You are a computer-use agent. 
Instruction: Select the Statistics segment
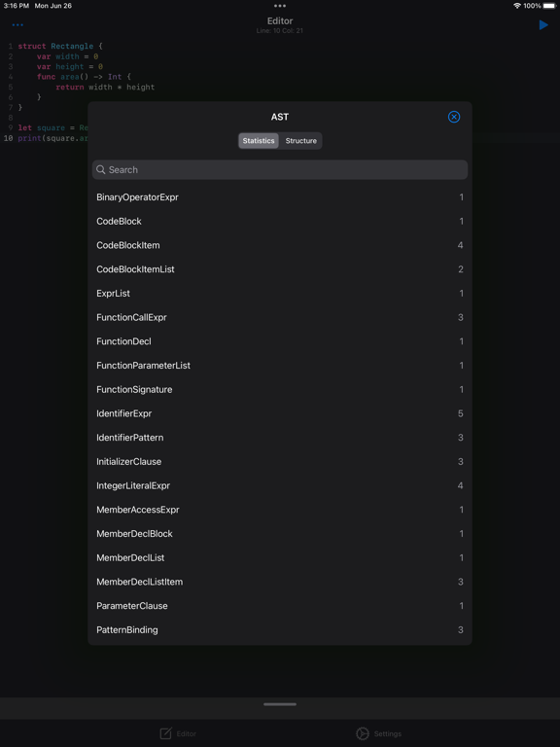click(x=259, y=140)
